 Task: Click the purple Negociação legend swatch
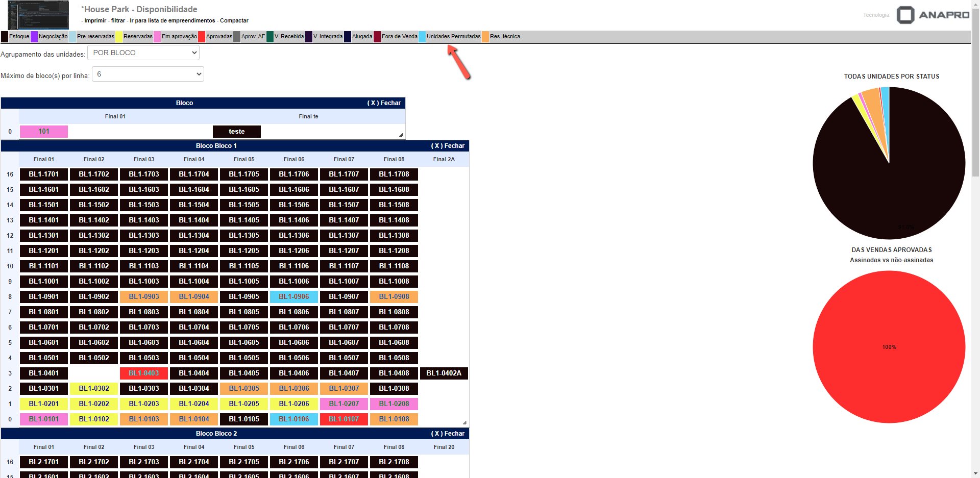pos(34,37)
